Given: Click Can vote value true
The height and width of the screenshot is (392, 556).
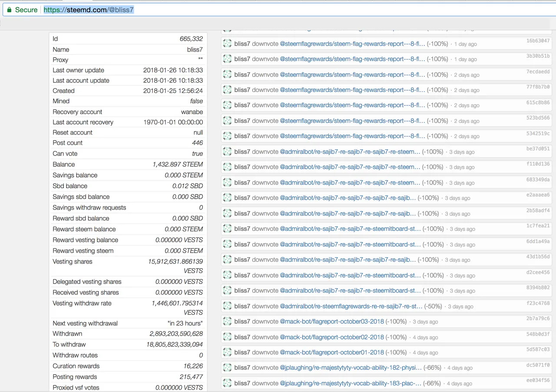Looking at the screenshot, I should [197, 153].
